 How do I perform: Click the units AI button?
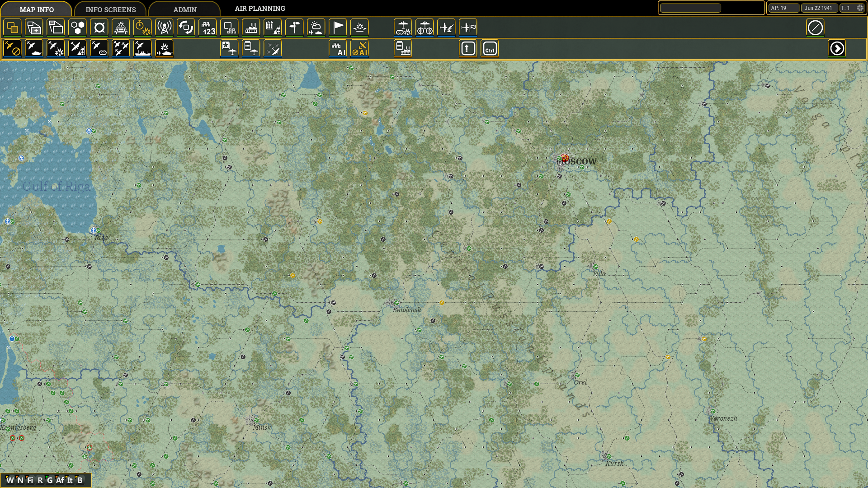coord(338,48)
